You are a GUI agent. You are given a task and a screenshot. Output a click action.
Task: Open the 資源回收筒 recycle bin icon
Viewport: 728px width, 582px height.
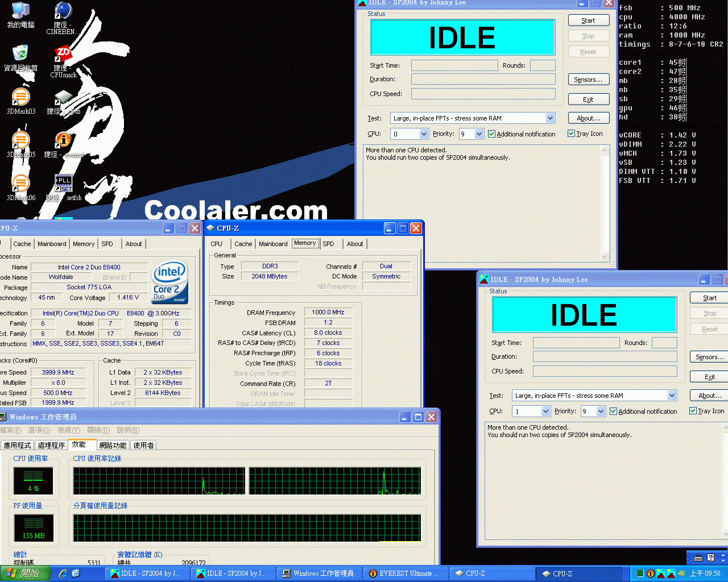(x=20, y=58)
